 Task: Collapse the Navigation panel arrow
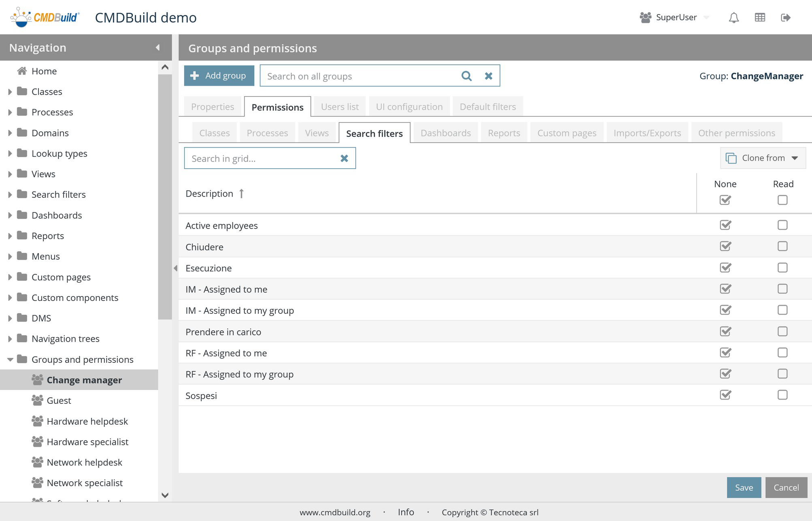click(157, 48)
